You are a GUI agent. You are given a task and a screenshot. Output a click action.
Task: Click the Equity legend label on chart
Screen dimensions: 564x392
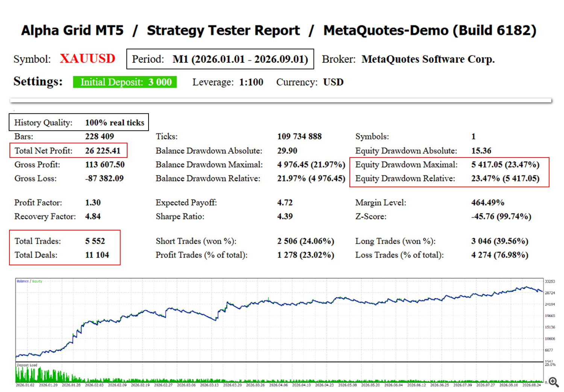[x=37, y=281]
